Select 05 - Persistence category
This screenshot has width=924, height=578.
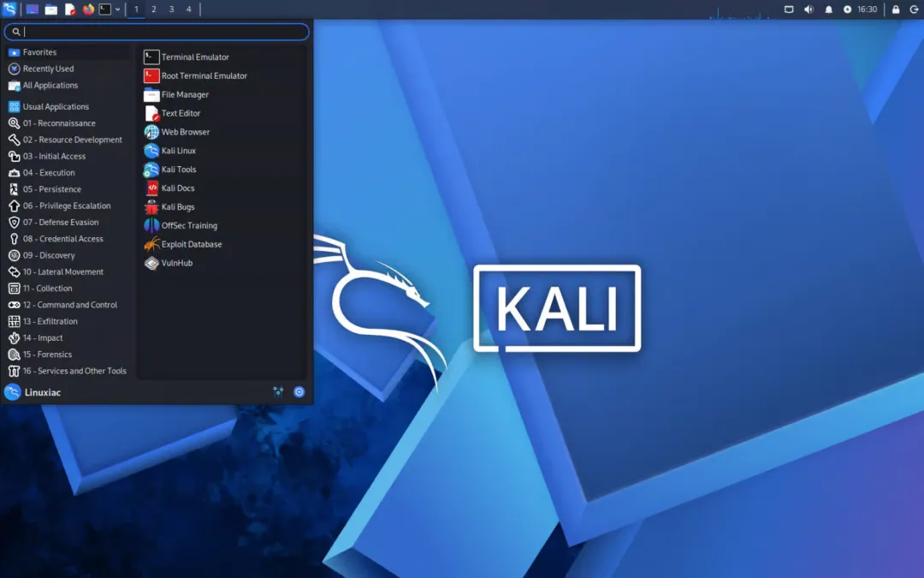point(68,189)
